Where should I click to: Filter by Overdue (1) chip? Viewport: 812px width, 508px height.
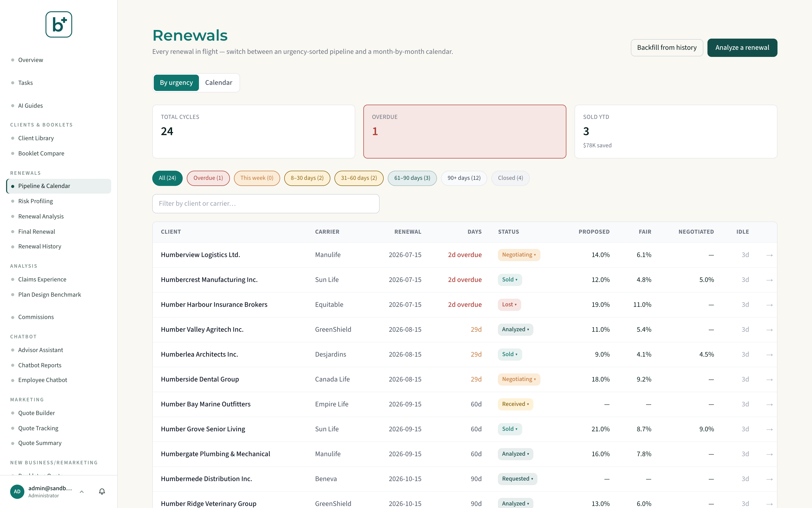[x=208, y=178]
